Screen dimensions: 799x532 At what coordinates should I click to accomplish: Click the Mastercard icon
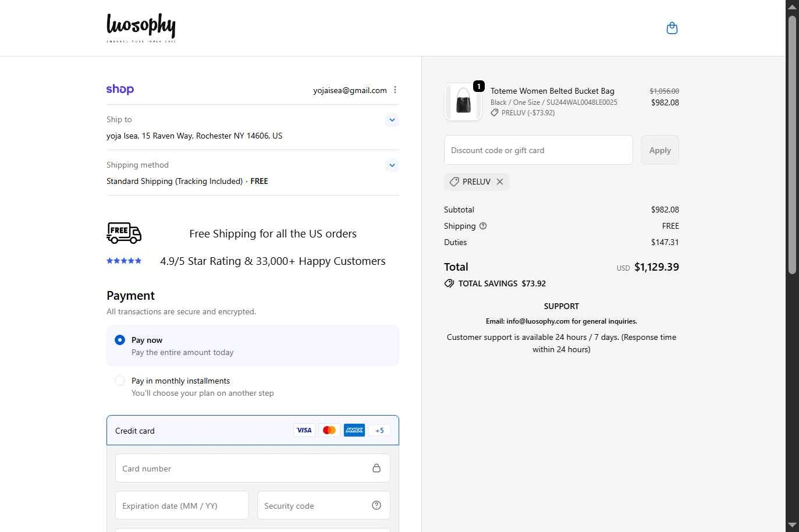[x=329, y=430]
